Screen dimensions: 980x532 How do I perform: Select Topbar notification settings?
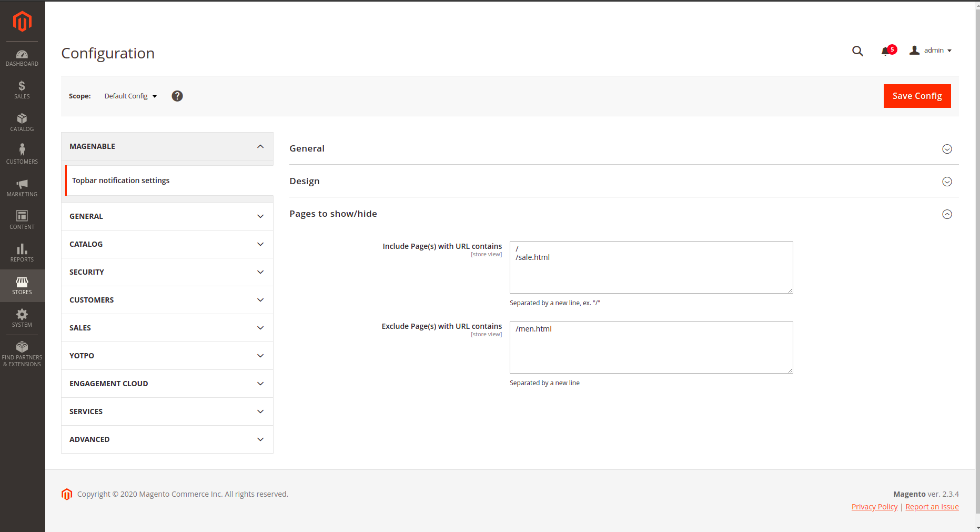coord(169,180)
